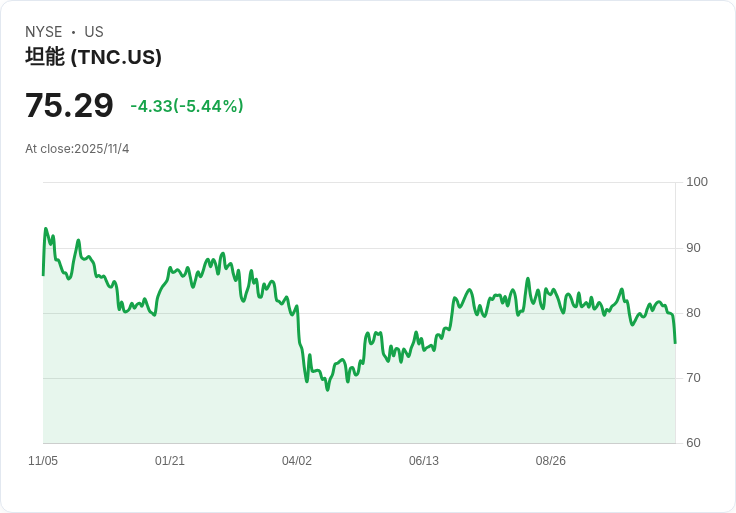Click the final endpoint of the price line
Viewport: 736px width, 513px height.
point(675,343)
